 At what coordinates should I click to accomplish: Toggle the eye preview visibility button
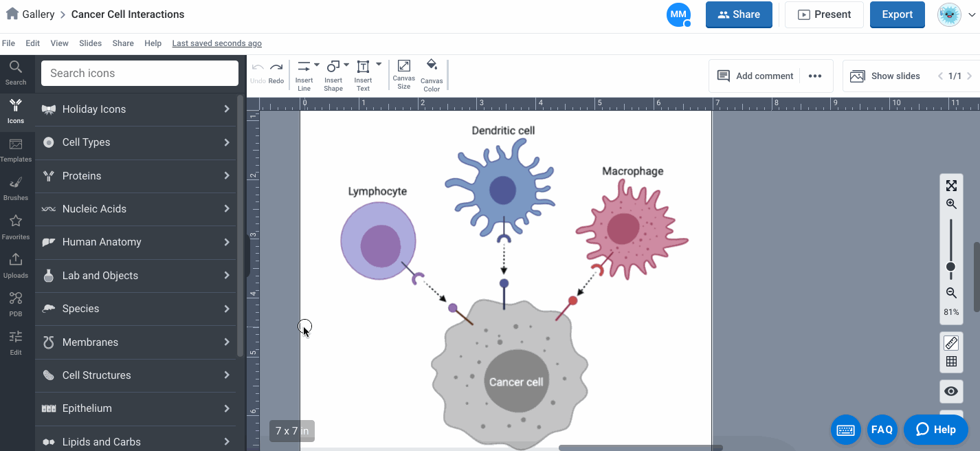[x=951, y=391]
